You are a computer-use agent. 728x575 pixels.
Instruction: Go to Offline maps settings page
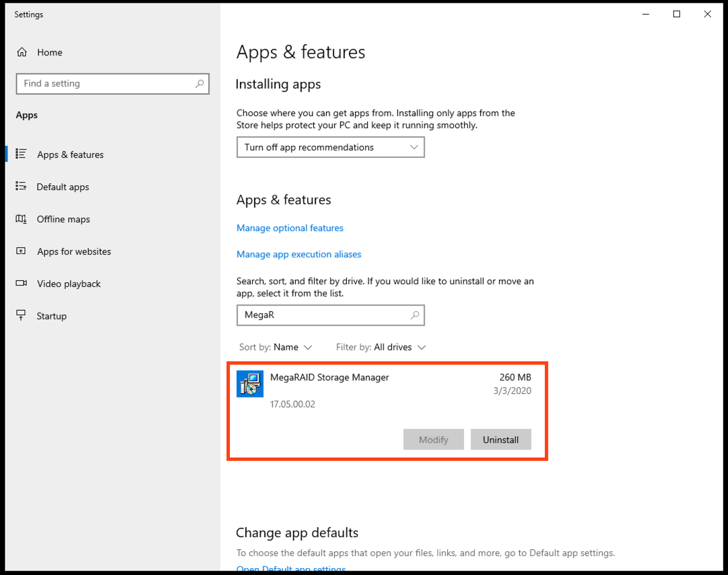pyautogui.click(x=63, y=219)
